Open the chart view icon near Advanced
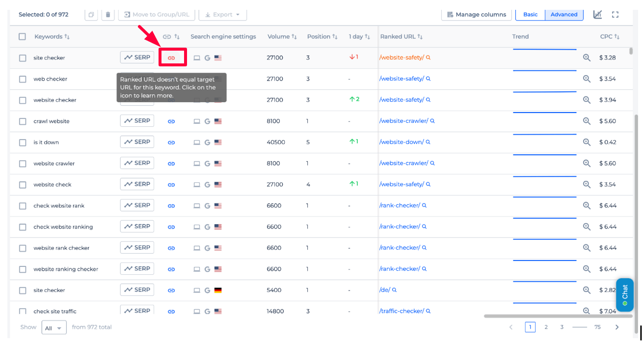This screenshot has height=348, width=644. (x=597, y=14)
